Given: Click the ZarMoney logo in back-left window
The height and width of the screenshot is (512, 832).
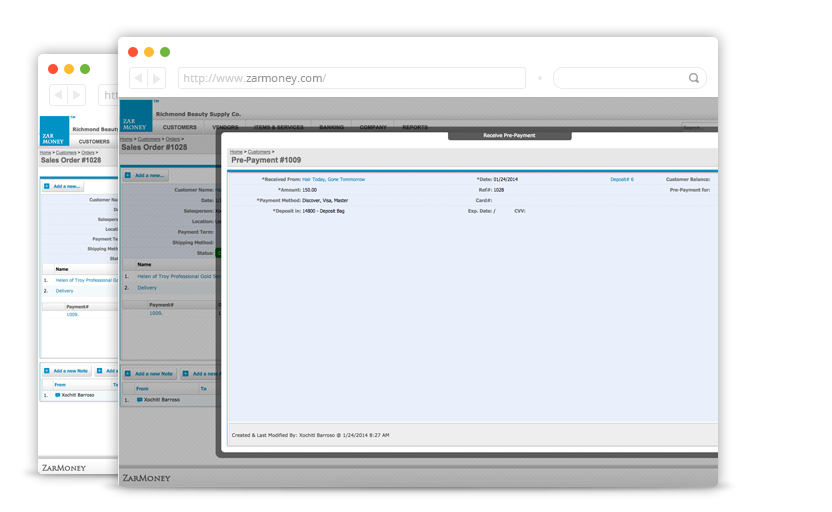Looking at the screenshot, I should 54,131.
